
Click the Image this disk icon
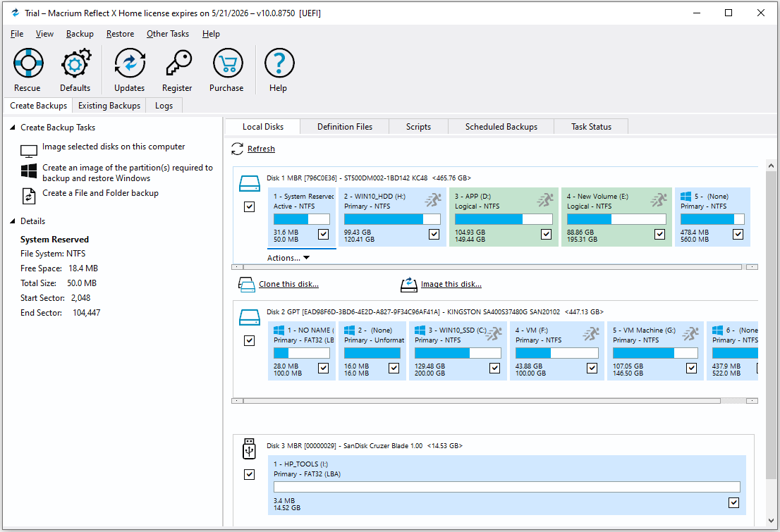(409, 285)
